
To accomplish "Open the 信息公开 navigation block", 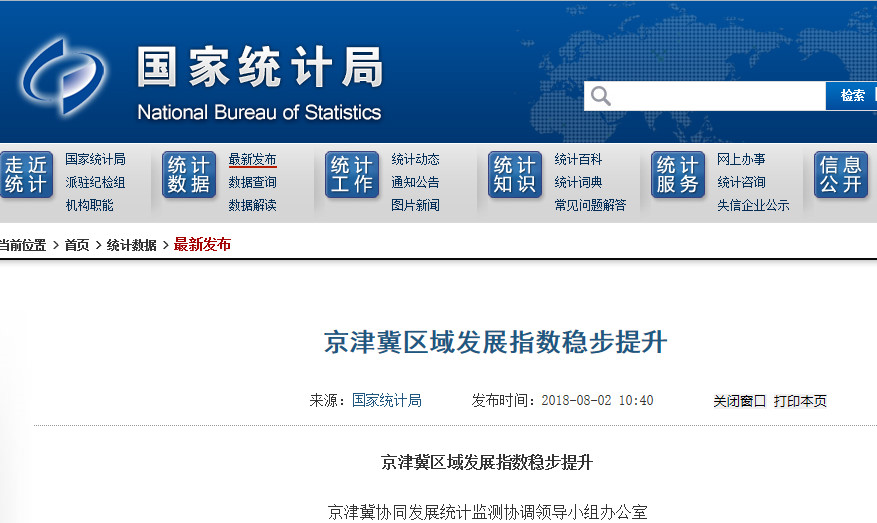I will point(841,175).
